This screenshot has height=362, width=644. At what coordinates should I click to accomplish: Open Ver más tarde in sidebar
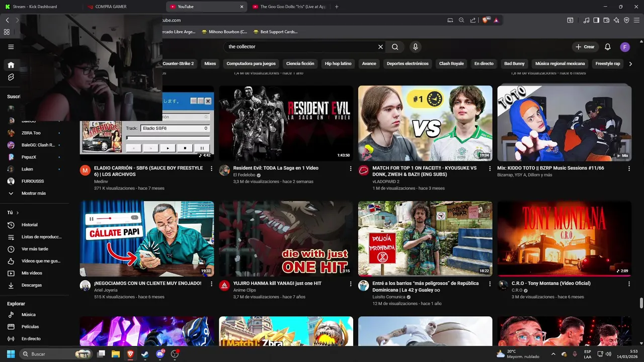[34, 249]
